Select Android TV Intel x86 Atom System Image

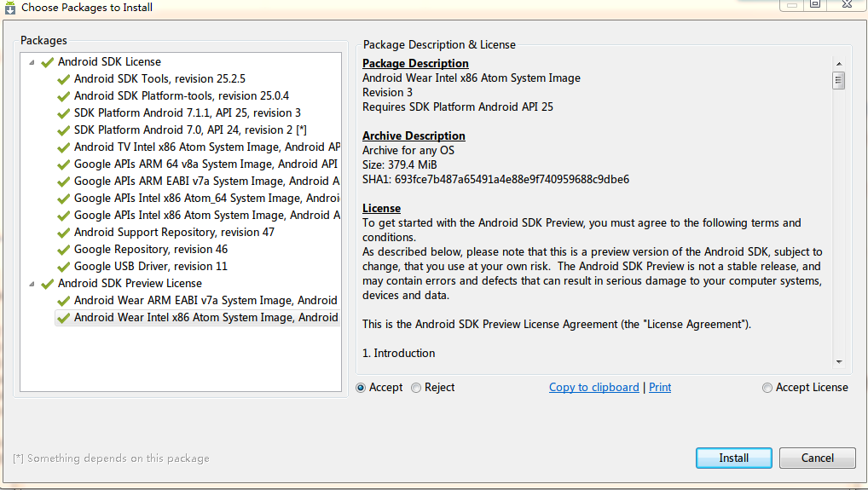point(207,147)
